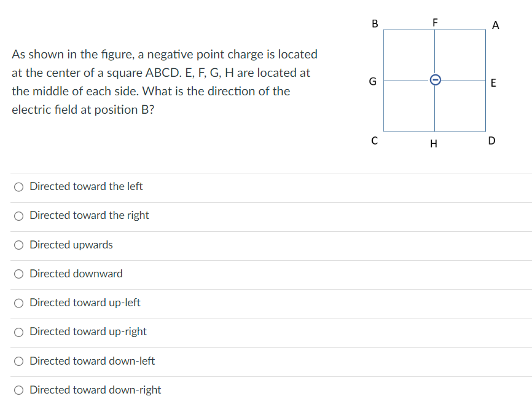Click the label E on the right side
Viewport: 532px width, 404px height.
coord(494,83)
